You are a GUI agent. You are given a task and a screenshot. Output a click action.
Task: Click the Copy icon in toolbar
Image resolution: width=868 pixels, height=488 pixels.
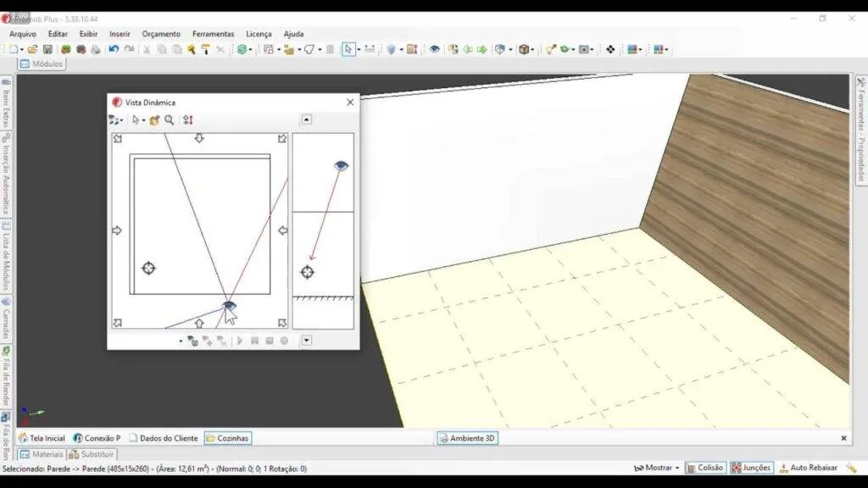pyautogui.click(x=162, y=49)
